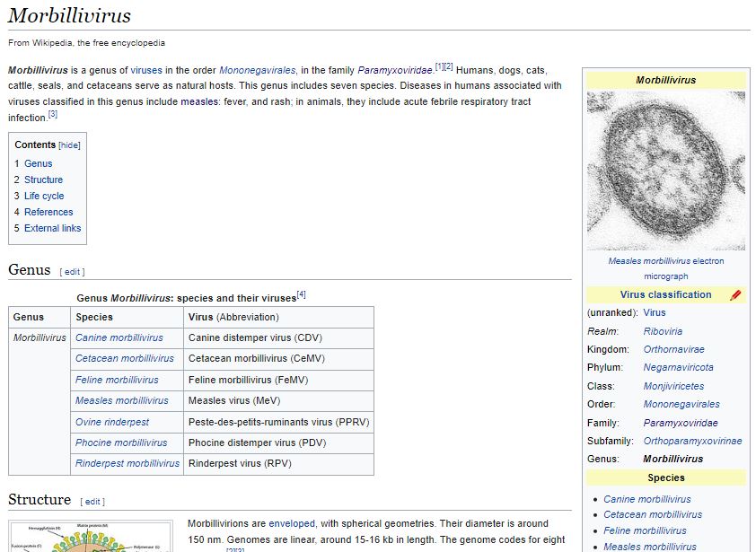Open the Monjiviricetes class link

point(673,386)
